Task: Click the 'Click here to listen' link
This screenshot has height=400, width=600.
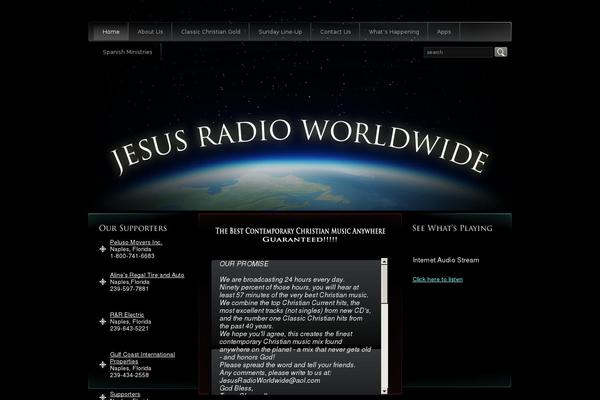Action: [x=438, y=279]
